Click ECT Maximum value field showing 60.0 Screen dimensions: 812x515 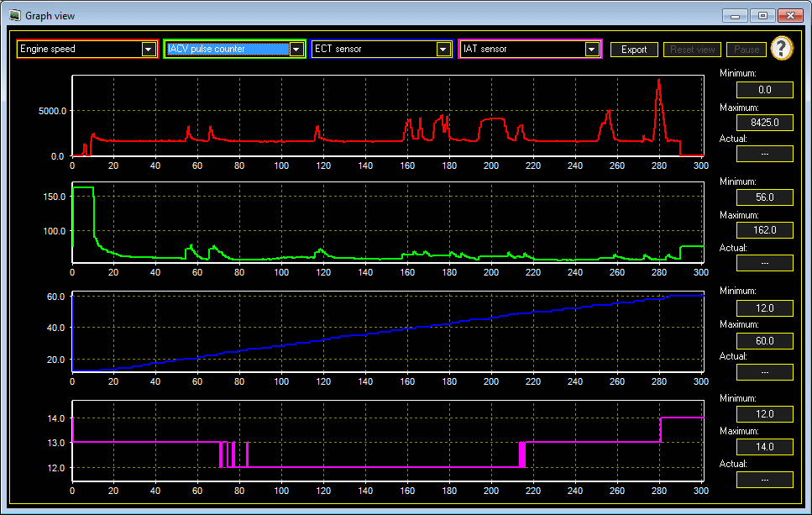pyautogui.click(x=764, y=340)
